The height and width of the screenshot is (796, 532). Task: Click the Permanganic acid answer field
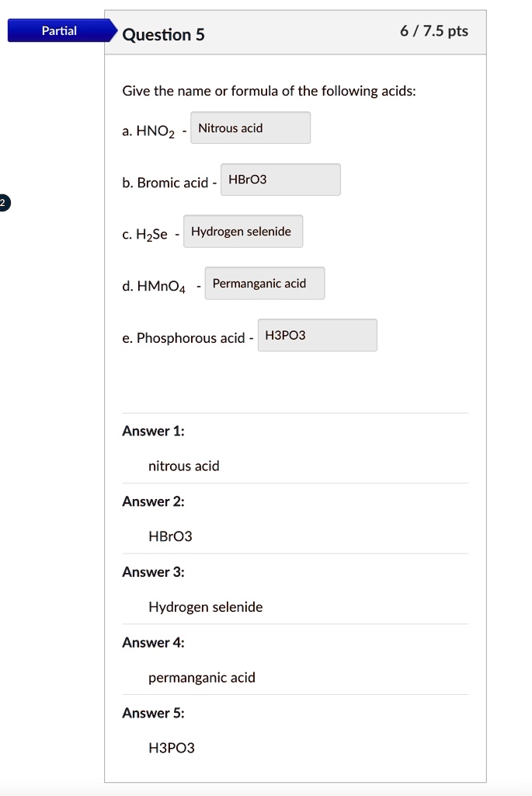coord(265,284)
